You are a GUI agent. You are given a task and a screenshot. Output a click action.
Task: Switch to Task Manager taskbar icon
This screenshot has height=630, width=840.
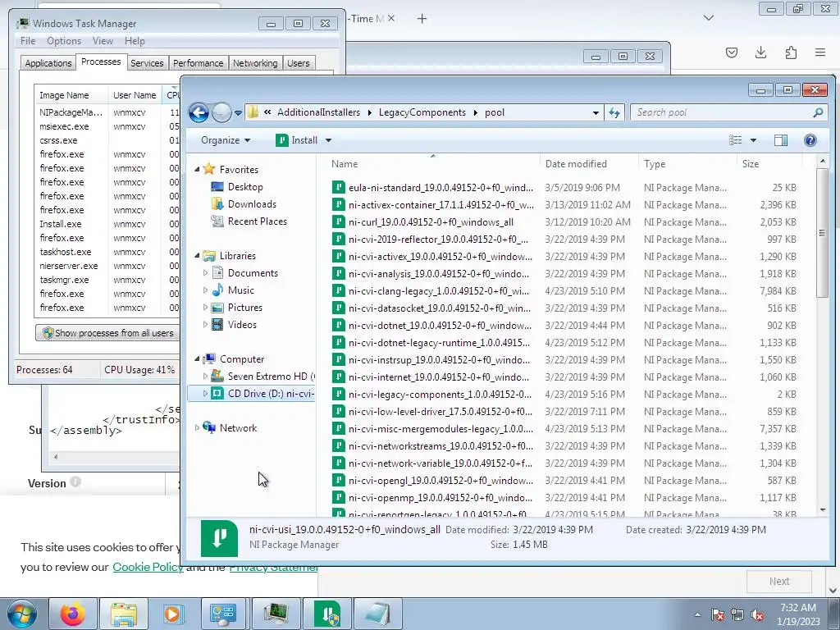[276, 614]
